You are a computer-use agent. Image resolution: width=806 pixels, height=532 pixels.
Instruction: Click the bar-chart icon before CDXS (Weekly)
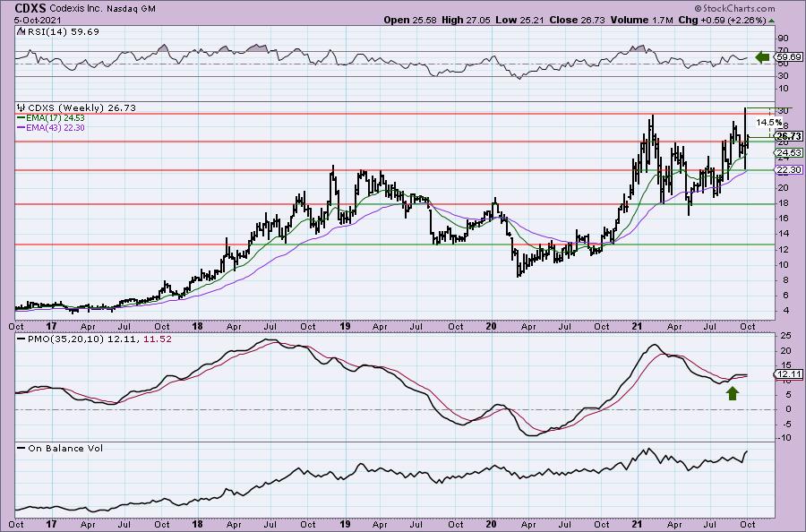click(21, 107)
